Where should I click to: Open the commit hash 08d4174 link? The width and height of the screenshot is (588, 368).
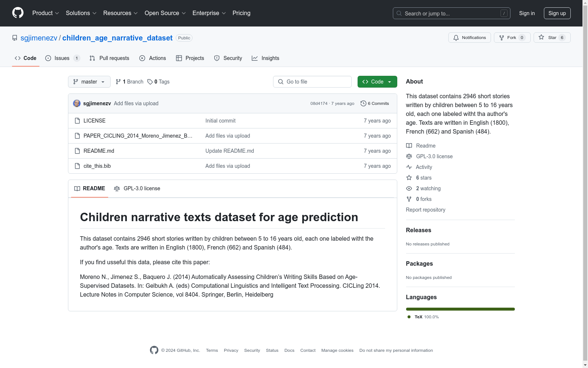319,103
